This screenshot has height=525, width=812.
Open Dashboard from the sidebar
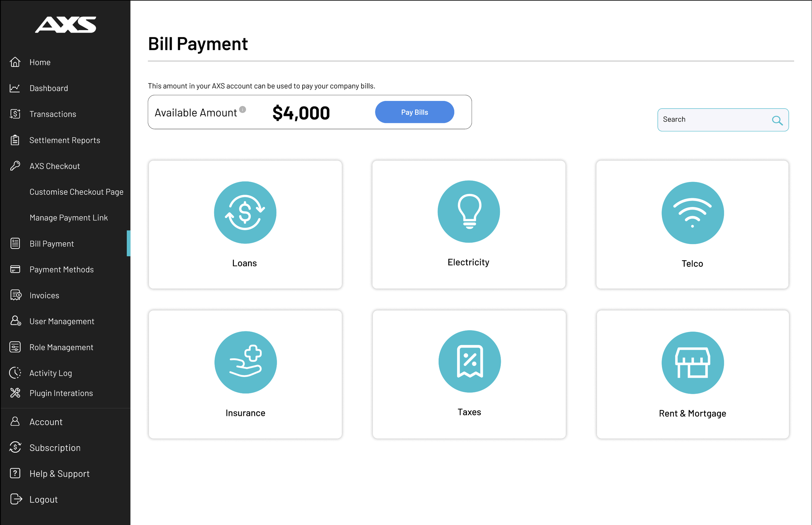[x=48, y=88]
